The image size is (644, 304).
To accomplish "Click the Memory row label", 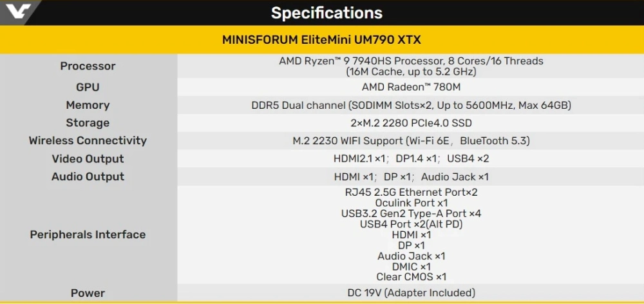I will point(88,105).
